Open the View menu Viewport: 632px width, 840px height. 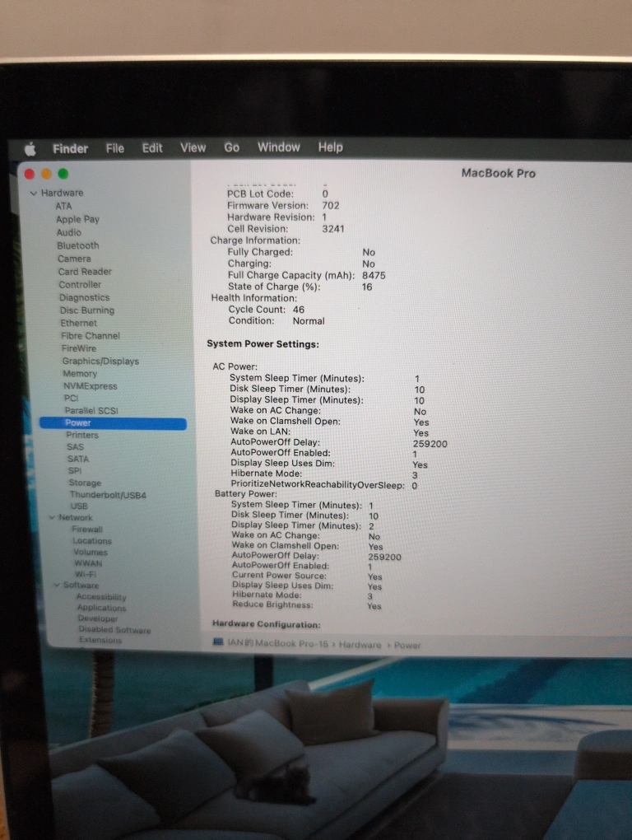(193, 147)
